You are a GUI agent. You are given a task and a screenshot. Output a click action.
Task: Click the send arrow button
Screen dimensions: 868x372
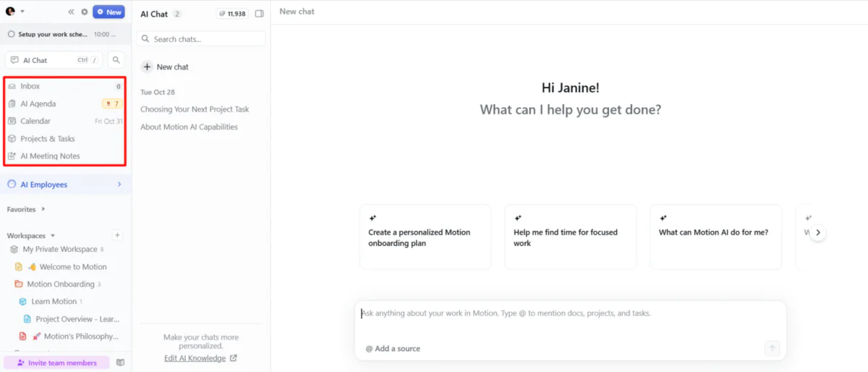[x=772, y=348]
